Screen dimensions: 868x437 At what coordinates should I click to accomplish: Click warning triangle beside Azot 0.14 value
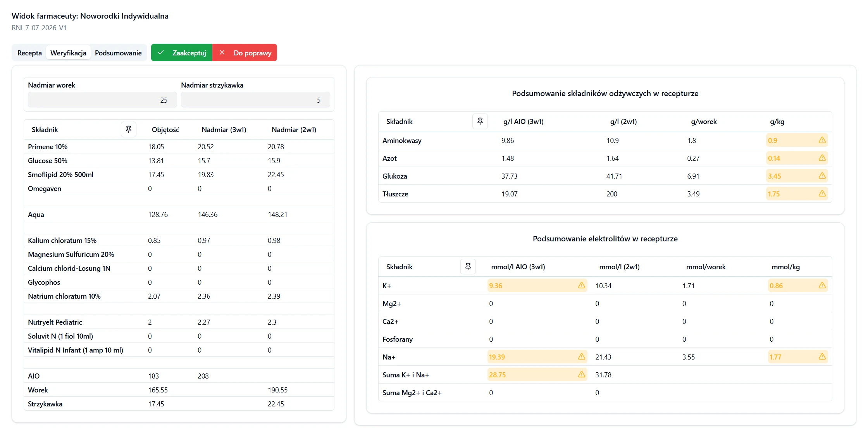click(x=822, y=158)
